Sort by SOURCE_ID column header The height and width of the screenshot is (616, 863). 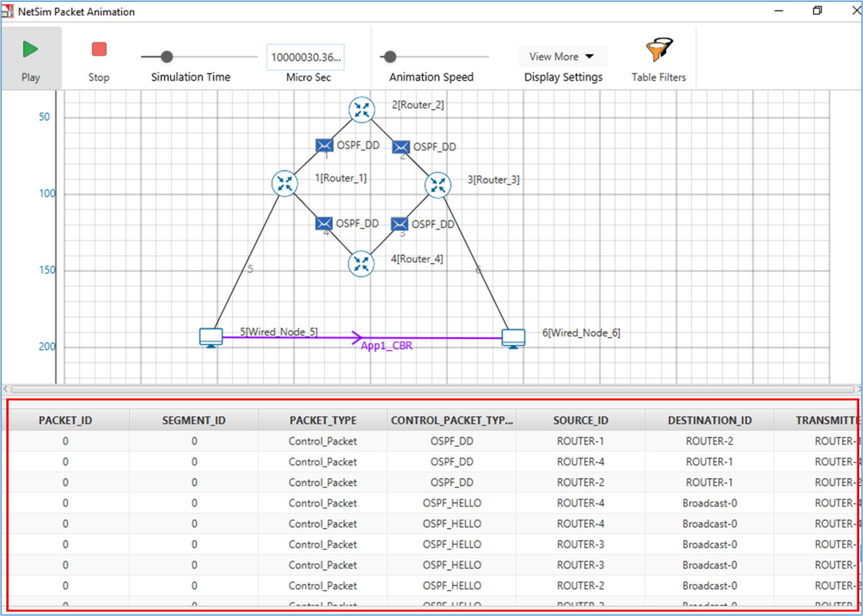coord(581,421)
